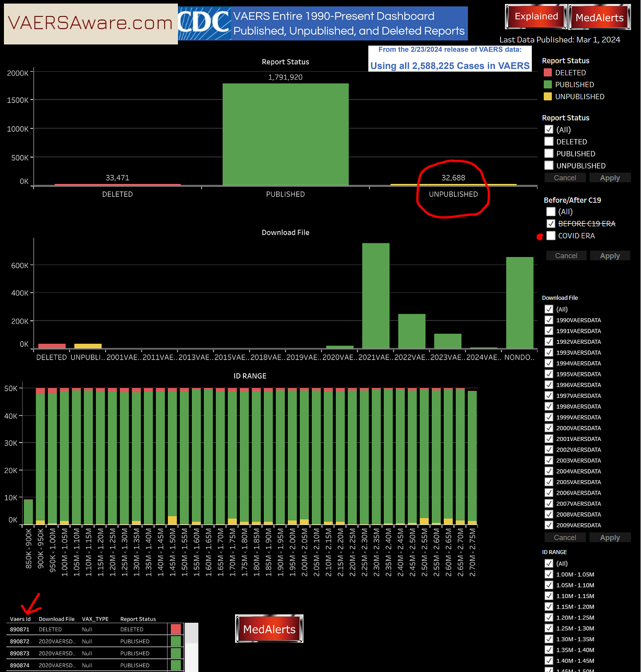Uncheck the BEFORE C19 ERA checkbox
The width and height of the screenshot is (641, 672).
coord(551,224)
